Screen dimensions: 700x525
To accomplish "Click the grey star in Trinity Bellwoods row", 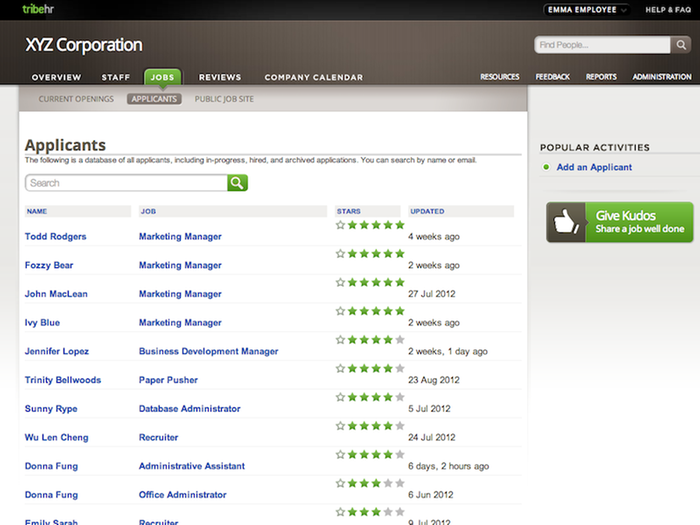I will (400, 368).
